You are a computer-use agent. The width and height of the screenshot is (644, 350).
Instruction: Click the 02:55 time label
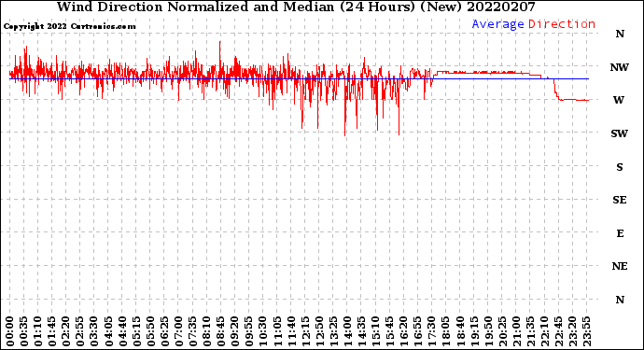80,331
